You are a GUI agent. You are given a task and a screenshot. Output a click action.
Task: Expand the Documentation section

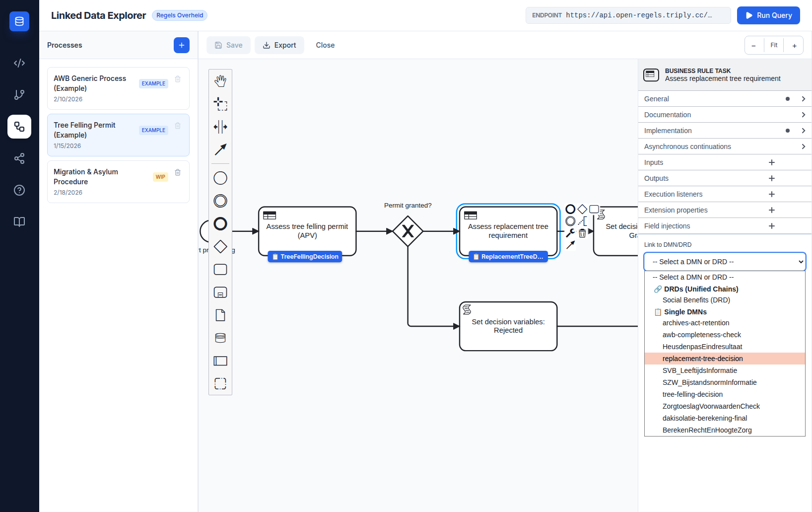tap(724, 115)
